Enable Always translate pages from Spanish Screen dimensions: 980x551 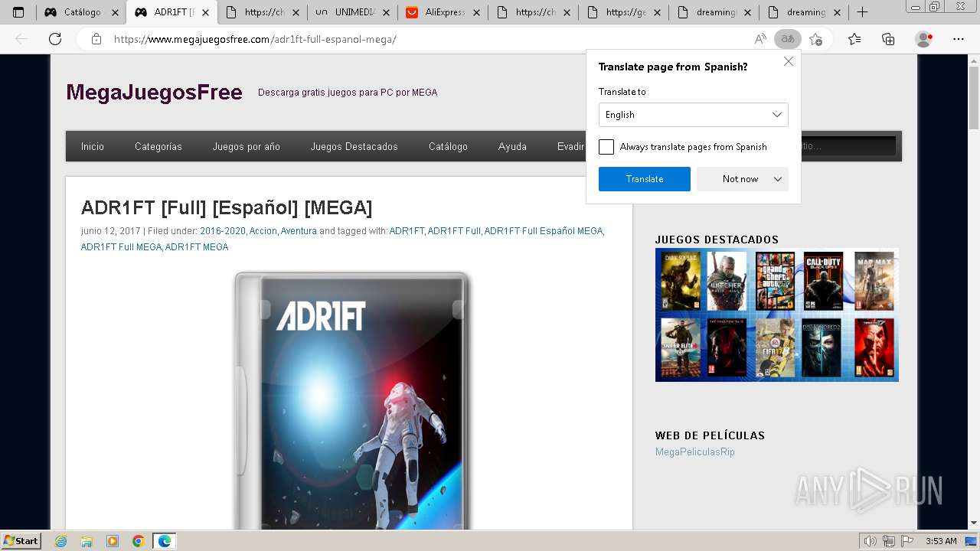[606, 147]
